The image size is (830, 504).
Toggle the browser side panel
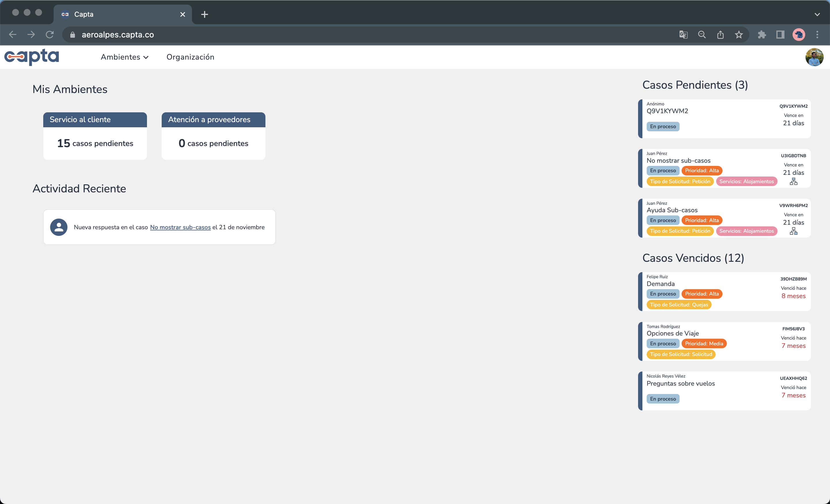click(x=780, y=35)
